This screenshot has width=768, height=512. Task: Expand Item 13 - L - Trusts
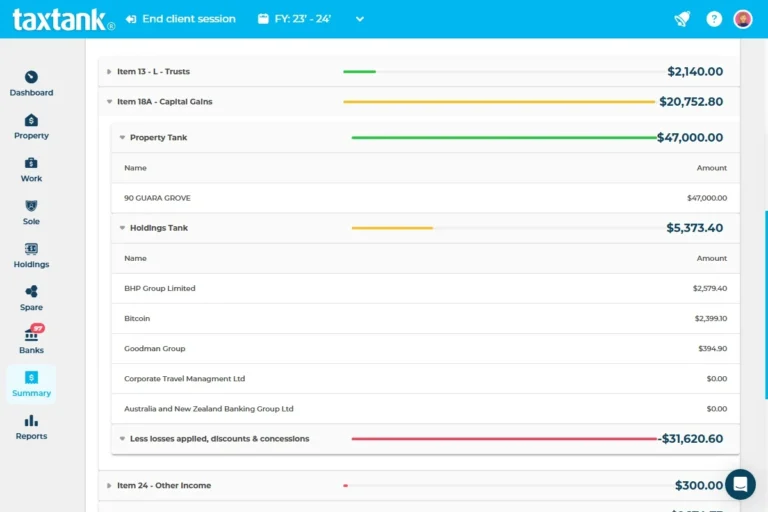click(109, 72)
